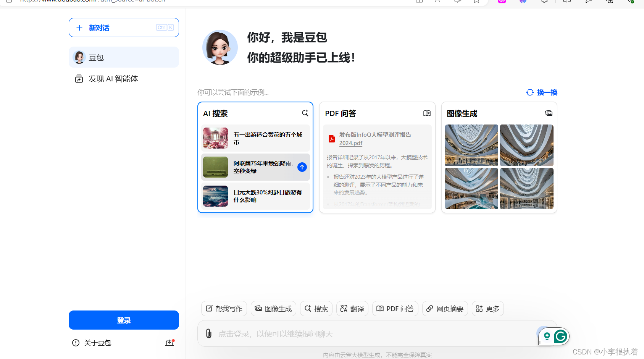Click the info circle icon beside 关于豆包
The width and height of the screenshot is (644, 359).
[x=76, y=343]
